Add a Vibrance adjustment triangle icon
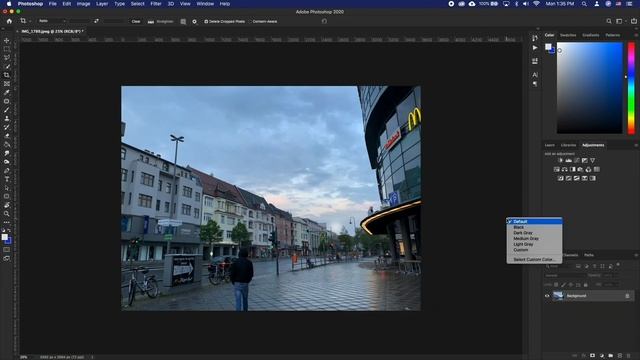 tap(592, 160)
